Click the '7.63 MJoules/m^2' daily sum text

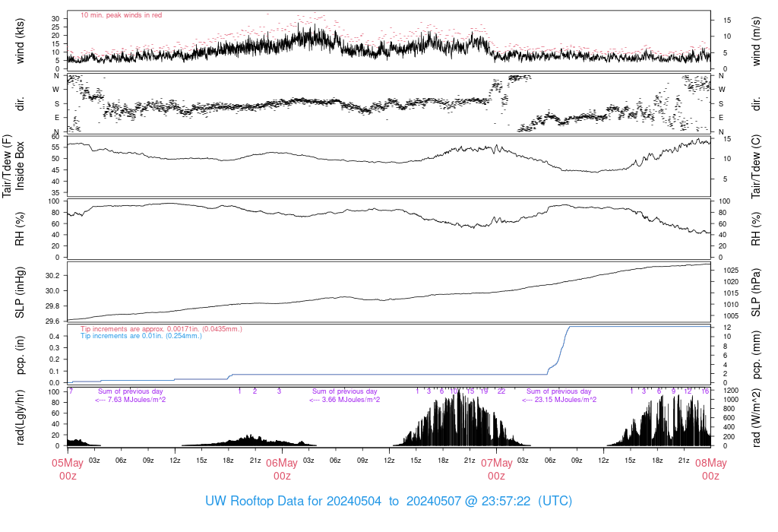coord(137,400)
